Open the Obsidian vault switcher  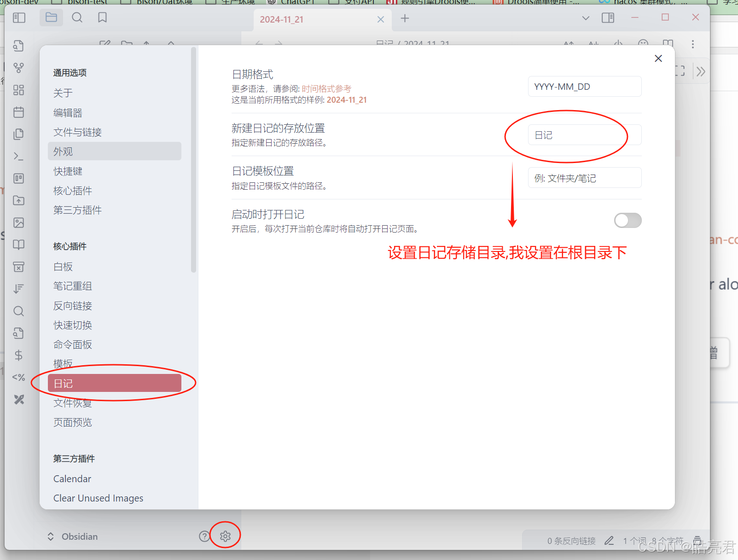73,537
